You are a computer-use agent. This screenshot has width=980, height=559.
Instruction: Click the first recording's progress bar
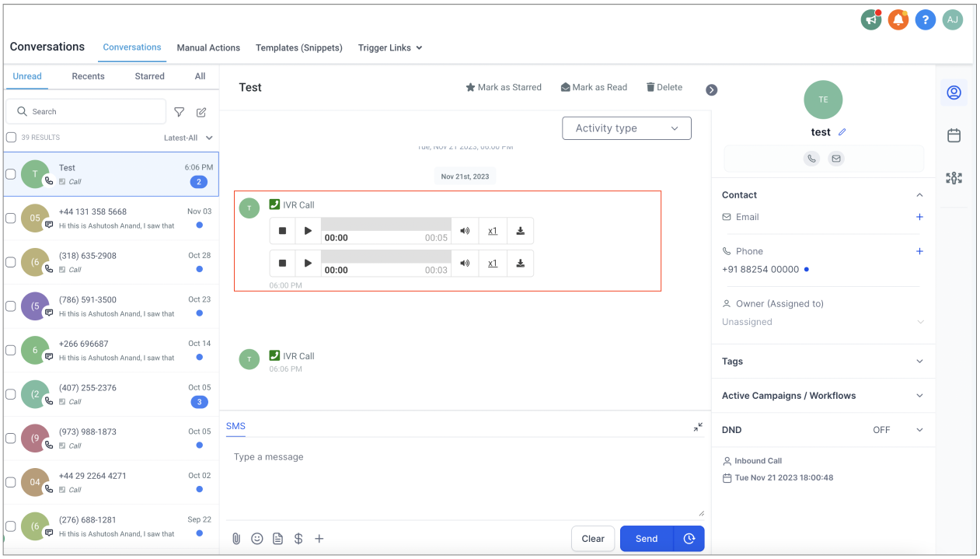[x=385, y=224]
